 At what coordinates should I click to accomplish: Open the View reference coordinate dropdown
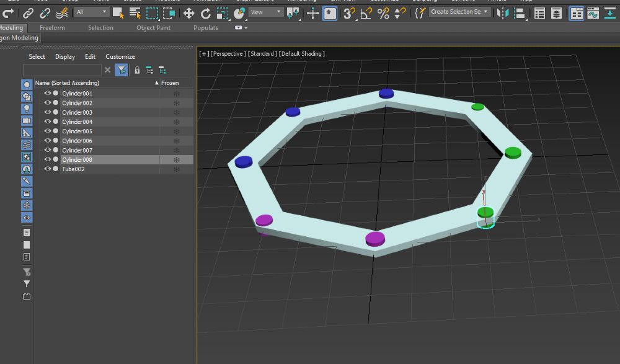[x=266, y=12]
